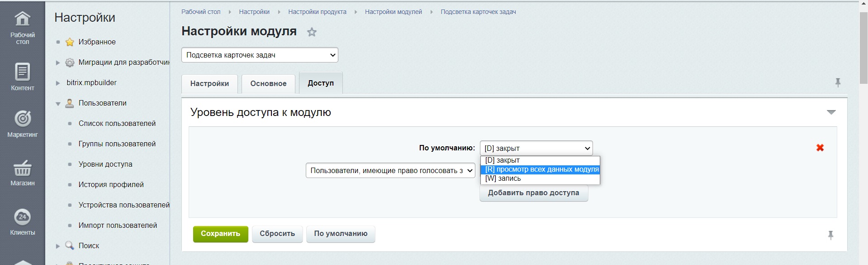Open Группы пользователей in the sidebar

117,144
